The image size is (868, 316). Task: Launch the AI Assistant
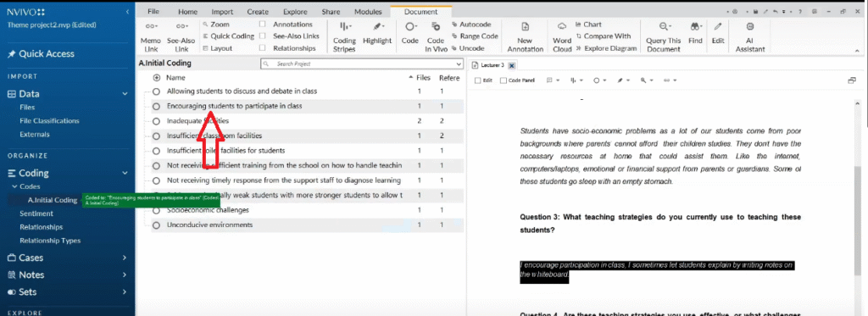tap(750, 37)
